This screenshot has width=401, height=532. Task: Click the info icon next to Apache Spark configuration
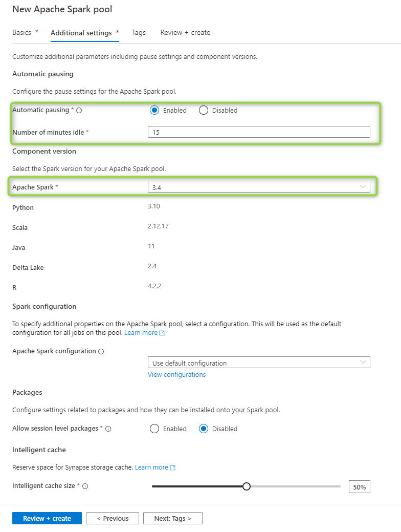(x=101, y=351)
